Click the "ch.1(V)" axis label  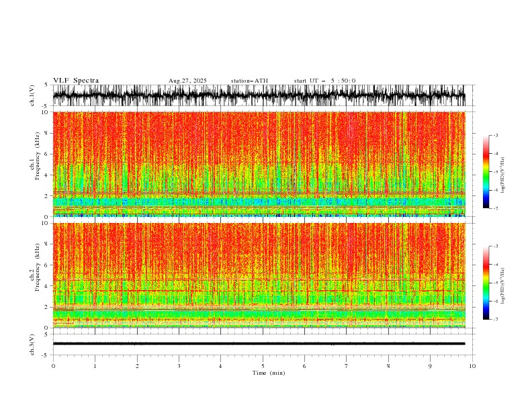(32, 95)
